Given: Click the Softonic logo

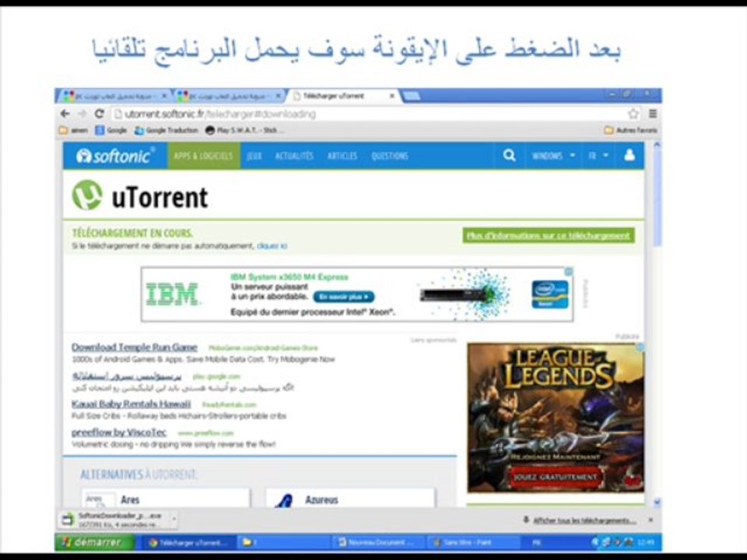Looking at the screenshot, I should pyautogui.click(x=115, y=156).
